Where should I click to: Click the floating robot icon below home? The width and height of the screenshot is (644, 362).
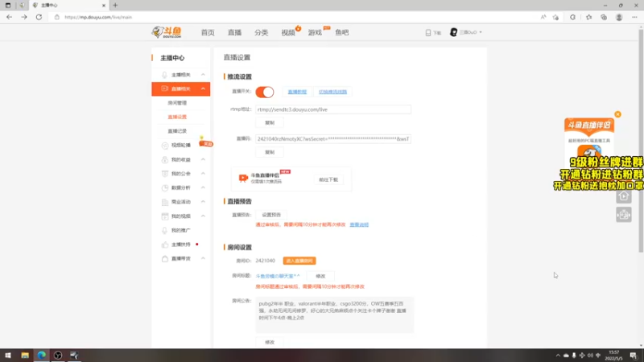click(623, 215)
